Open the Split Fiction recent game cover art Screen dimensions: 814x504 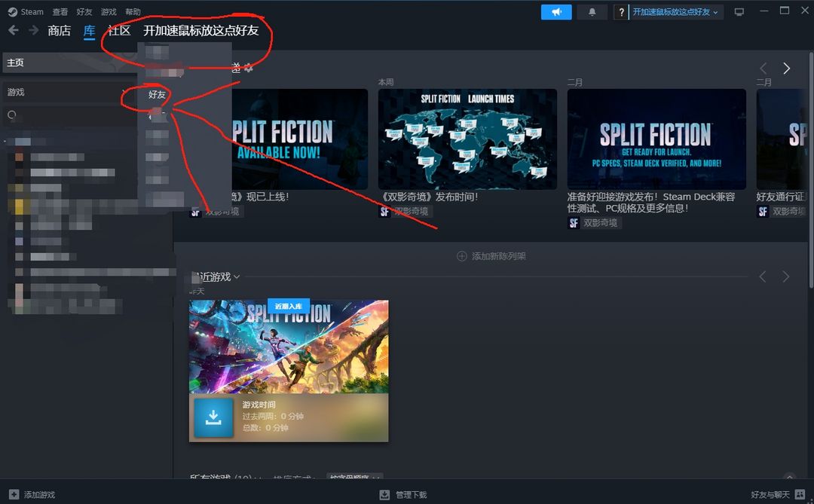[x=289, y=347]
